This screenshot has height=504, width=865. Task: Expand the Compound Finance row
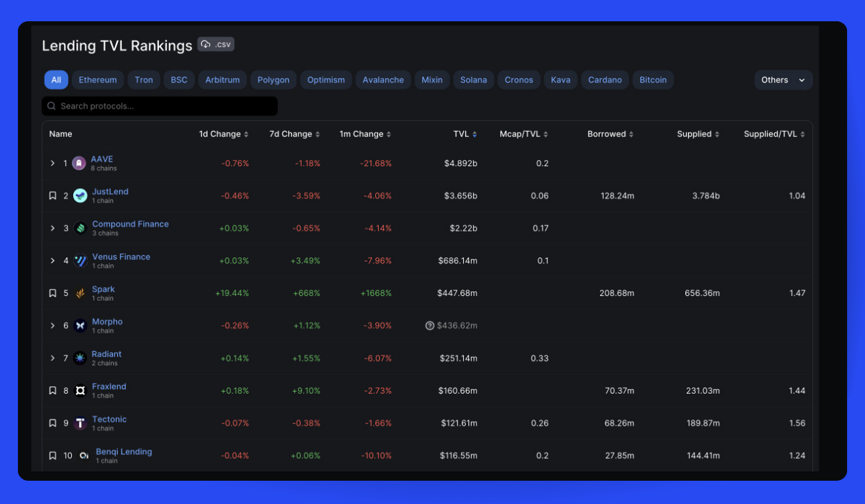(x=53, y=227)
